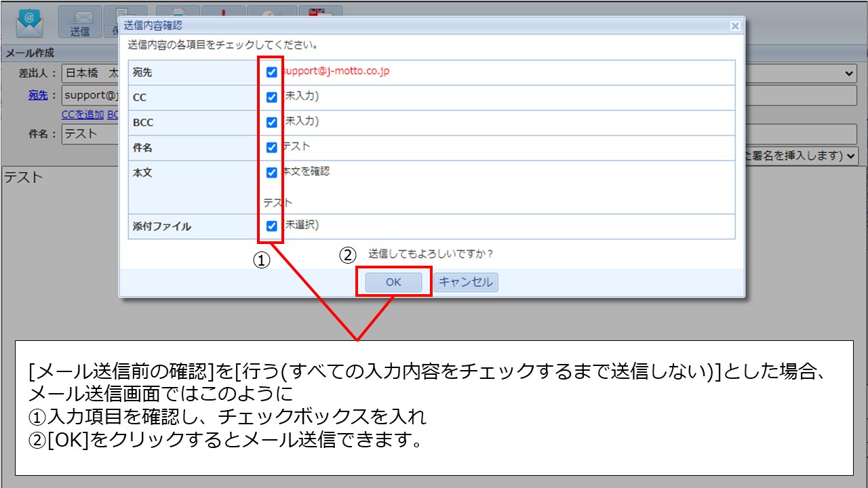This screenshot has height=488, width=868.
Task: Uncheck the 添付ファイル confirmation checkbox
Action: click(272, 226)
